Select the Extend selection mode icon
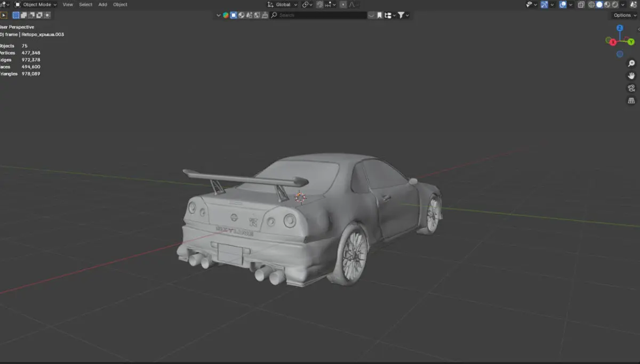The image size is (640, 364). pyautogui.click(x=24, y=15)
